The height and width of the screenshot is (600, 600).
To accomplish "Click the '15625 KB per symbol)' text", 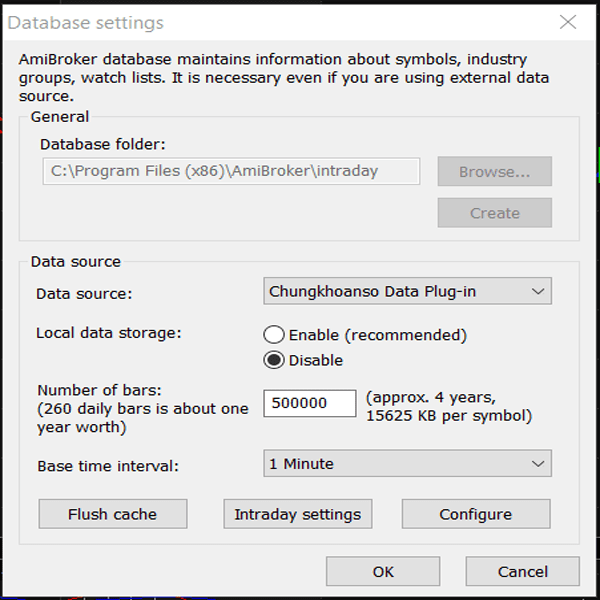I will click(x=449, y=416).
